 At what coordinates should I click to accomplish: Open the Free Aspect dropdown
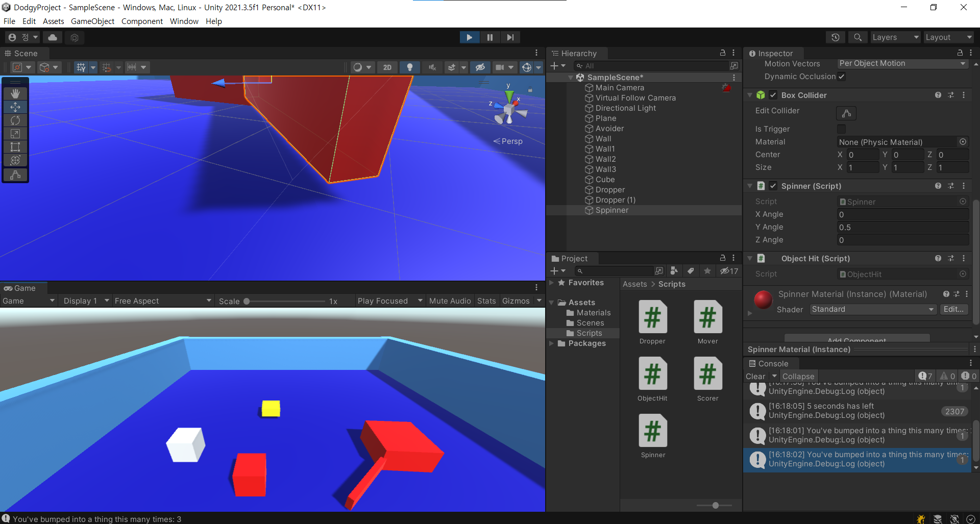(x=163, y=301)
